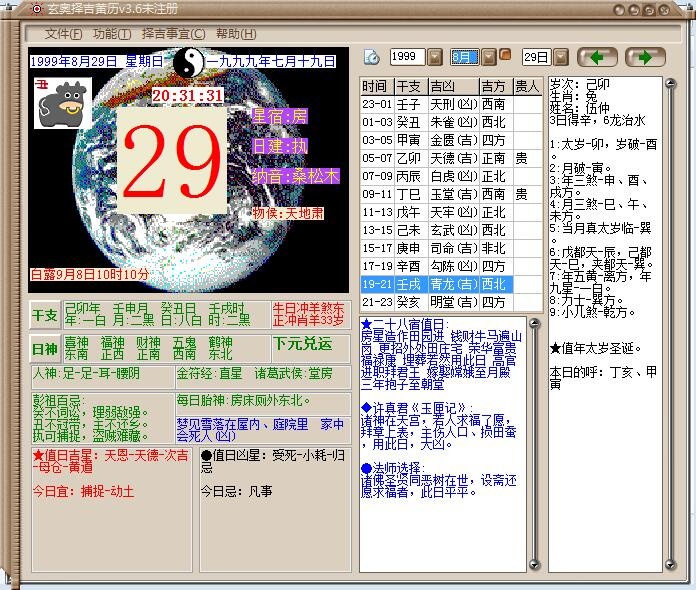Click the 白露9月8日10时10分 solar term text
This screenshot has height=590, width=696.
[90, 274]
